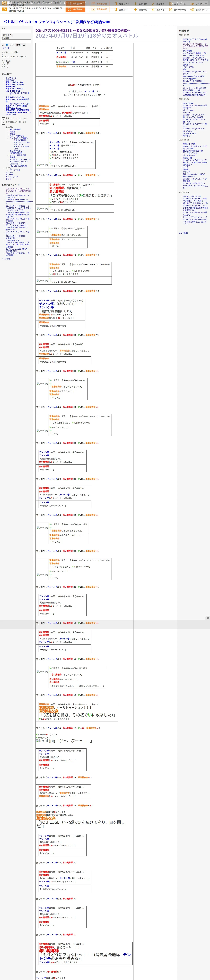Image resolution: width=210 pixels, height=980 pixels.
Task: Open クアドラプル in update history
Action: point(188,67)
